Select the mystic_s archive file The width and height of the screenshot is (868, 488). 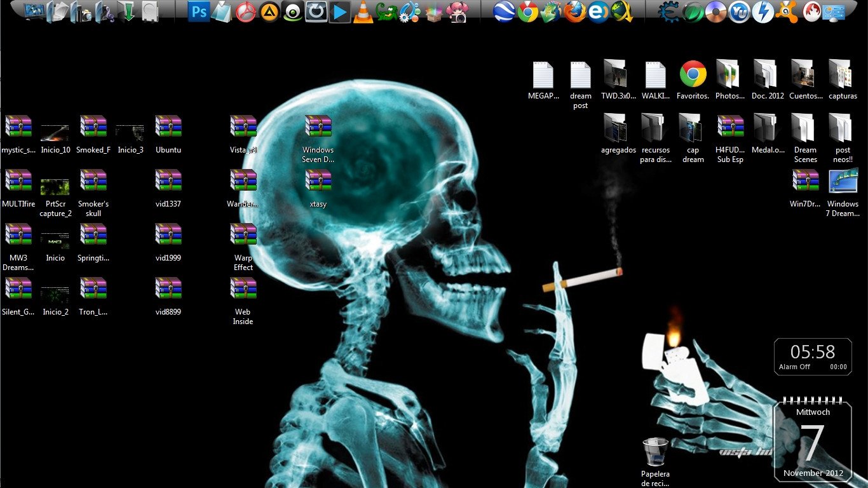(18, 134)
